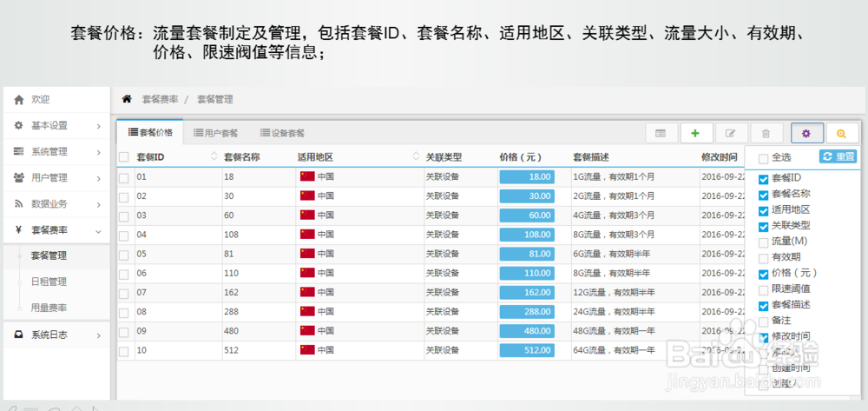Viewport: 868px width, 411px height.
Task: Click the 关联类型 column header
Action: click(x=444, y=156)
